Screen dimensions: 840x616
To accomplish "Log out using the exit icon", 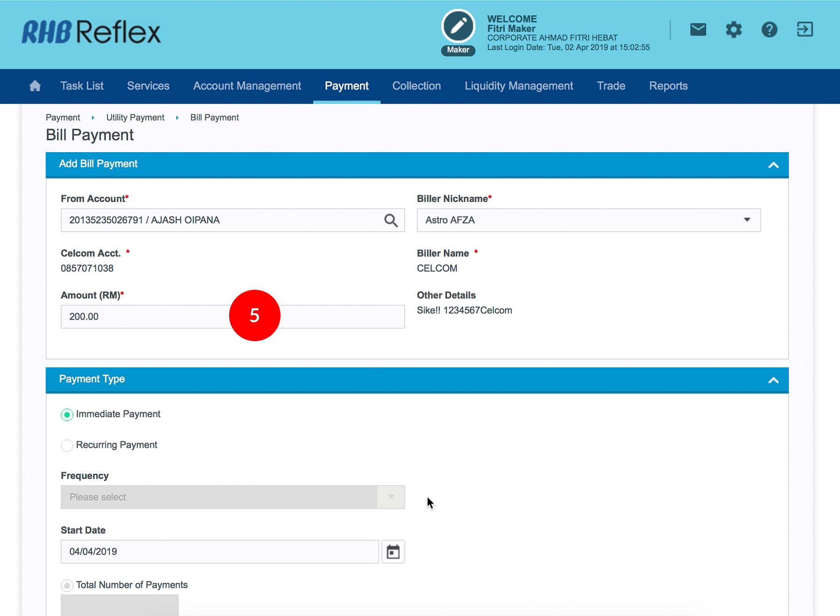I will pos(805,30).
